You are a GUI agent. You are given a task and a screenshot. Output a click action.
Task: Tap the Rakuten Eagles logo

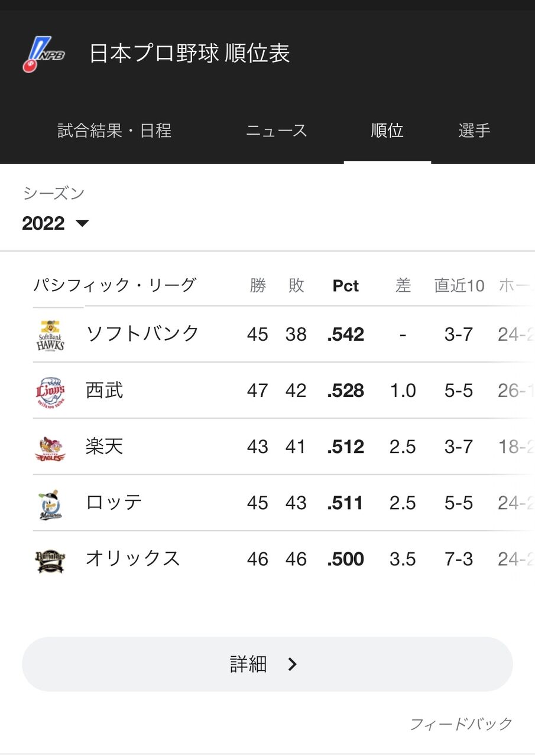50,448
